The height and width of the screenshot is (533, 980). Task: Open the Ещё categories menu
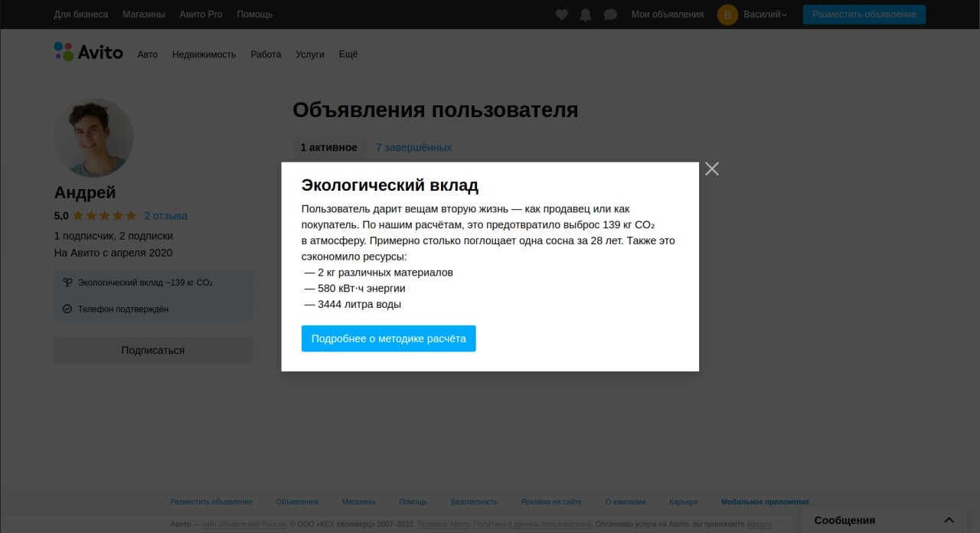[x=348, y=54]
